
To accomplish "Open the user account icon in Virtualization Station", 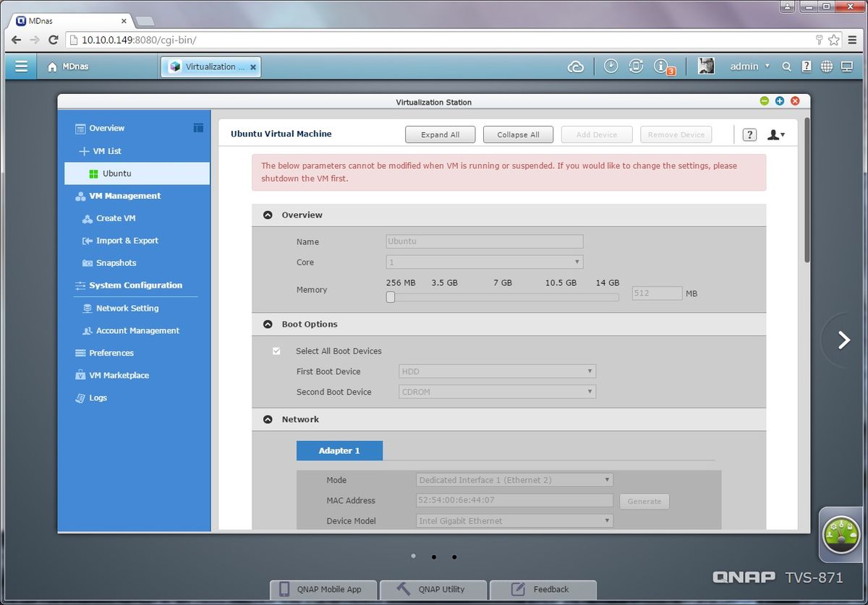I will coord(775,134).
